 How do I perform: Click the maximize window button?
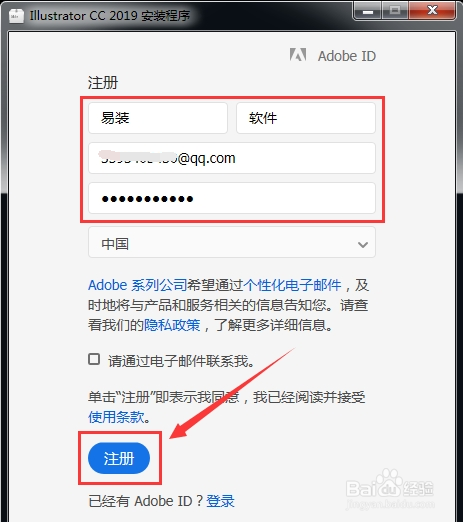[x=395, y=11]
